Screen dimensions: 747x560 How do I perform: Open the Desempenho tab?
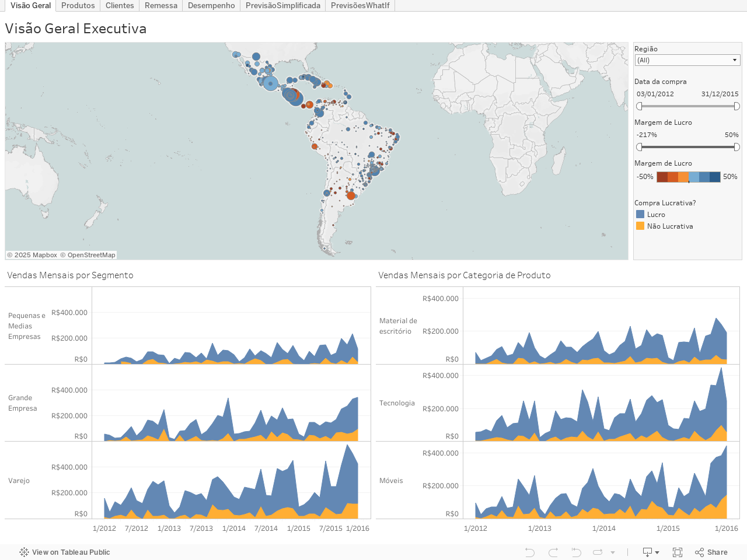[x=211, y=5]
